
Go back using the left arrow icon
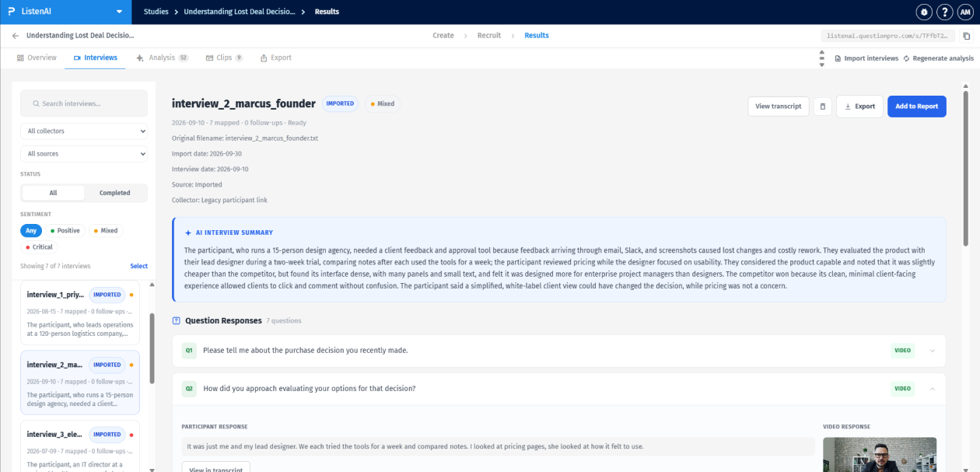coord(16,36)
